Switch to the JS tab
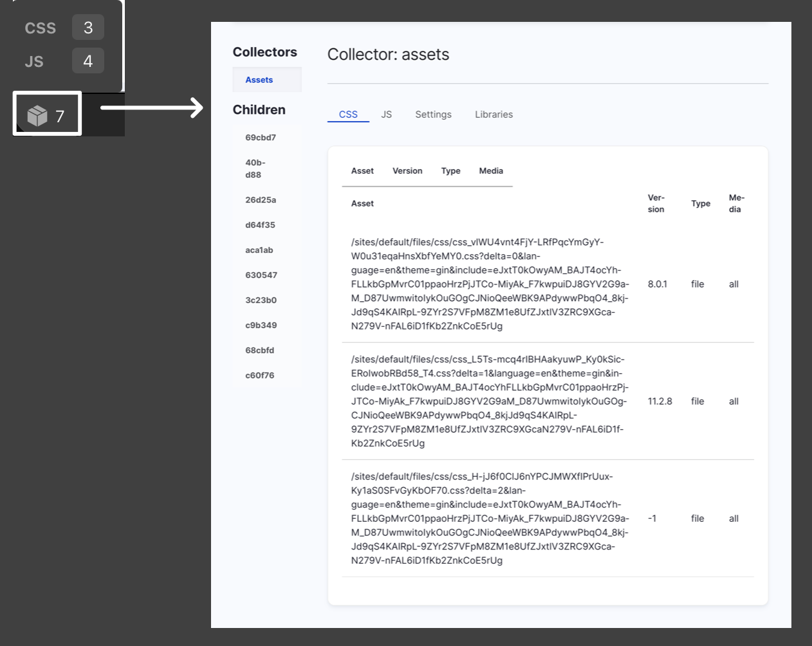Image resolution: width=812 pixels, height=646 pixels. click(386, 115)
